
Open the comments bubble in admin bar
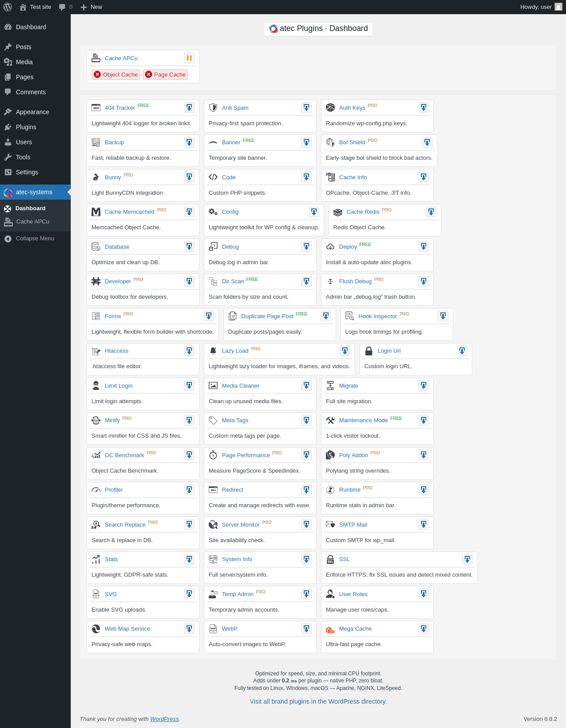pyautogui.click(x=65, y=7)
